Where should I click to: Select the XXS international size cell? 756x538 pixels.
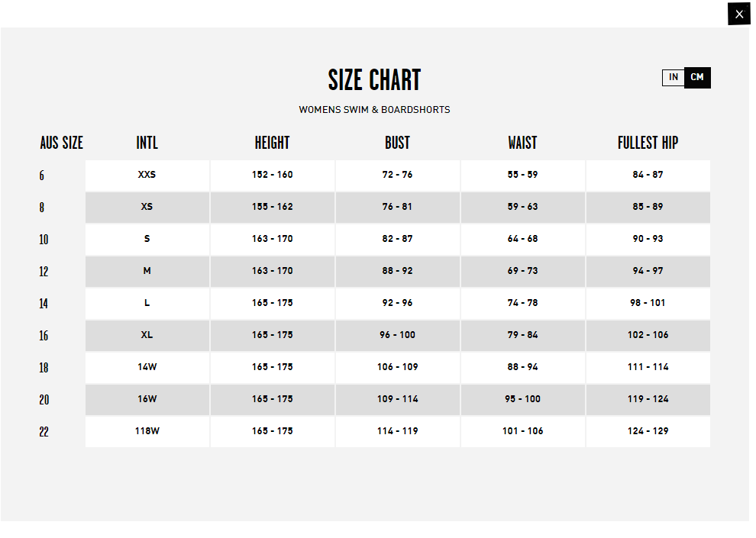(147, 175)
